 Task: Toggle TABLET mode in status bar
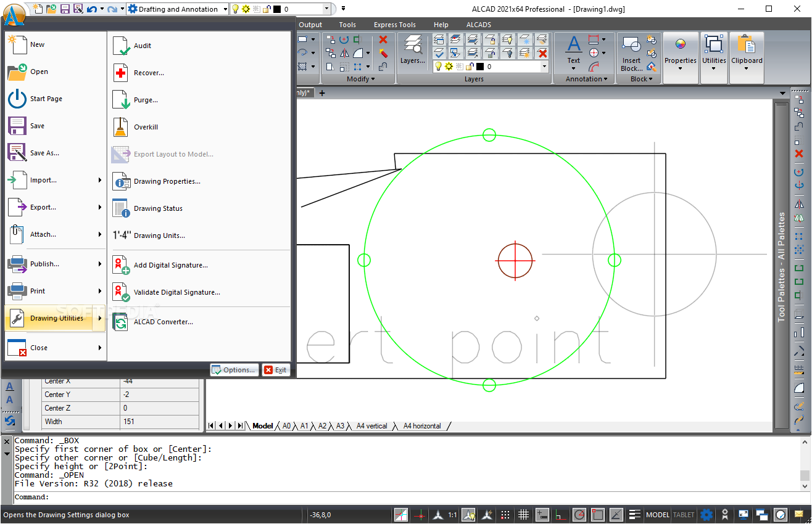pos(684,515)
